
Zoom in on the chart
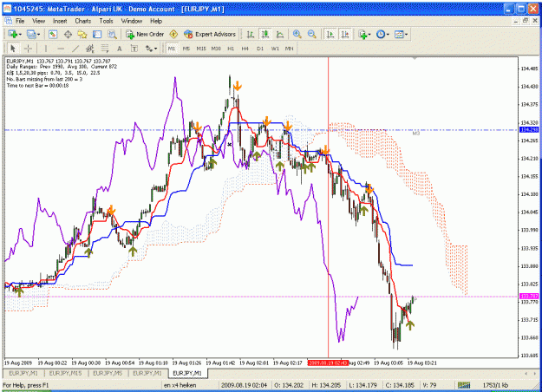click(x=297, y=34)
